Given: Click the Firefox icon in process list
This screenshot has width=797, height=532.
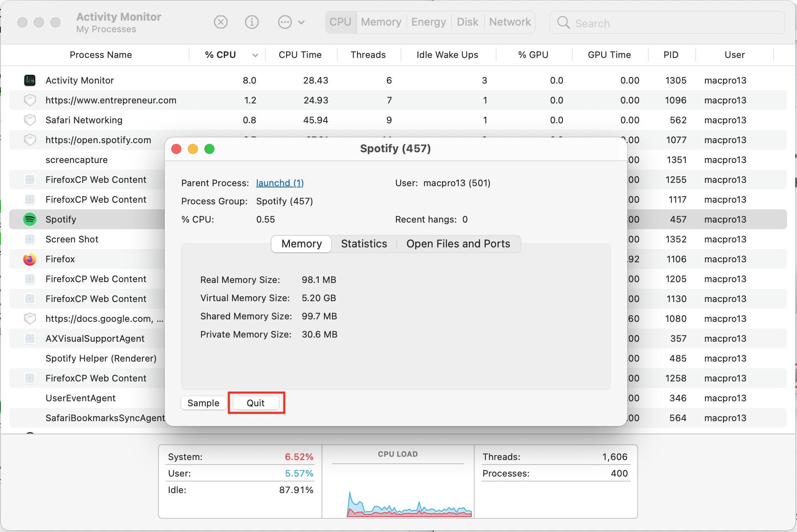Looking at the screenshot, I should pos(30,259).
